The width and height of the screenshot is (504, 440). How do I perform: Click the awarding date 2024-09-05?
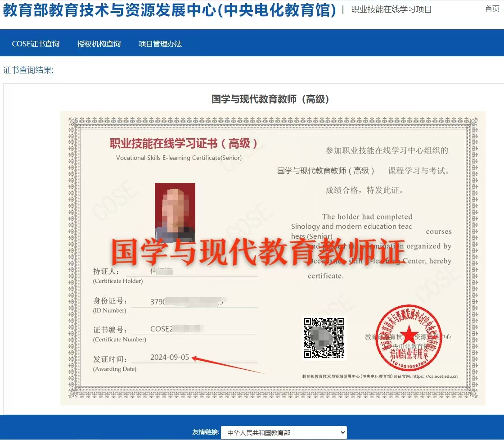(170, 357)
